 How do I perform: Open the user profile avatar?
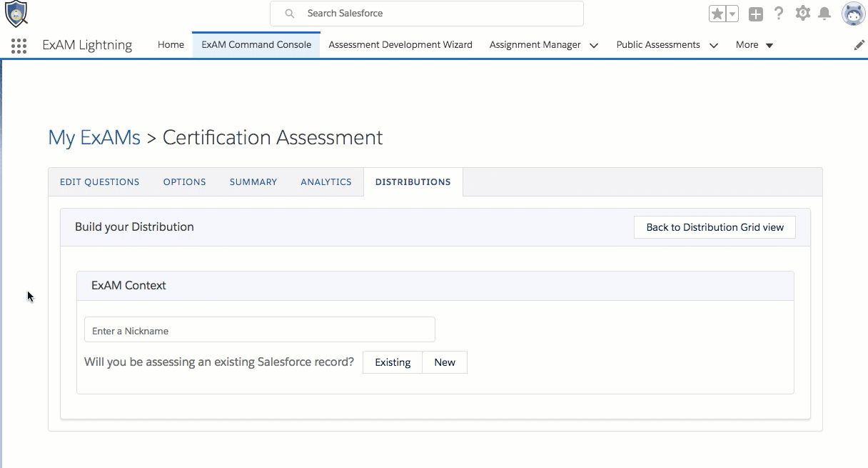[854, 14]
